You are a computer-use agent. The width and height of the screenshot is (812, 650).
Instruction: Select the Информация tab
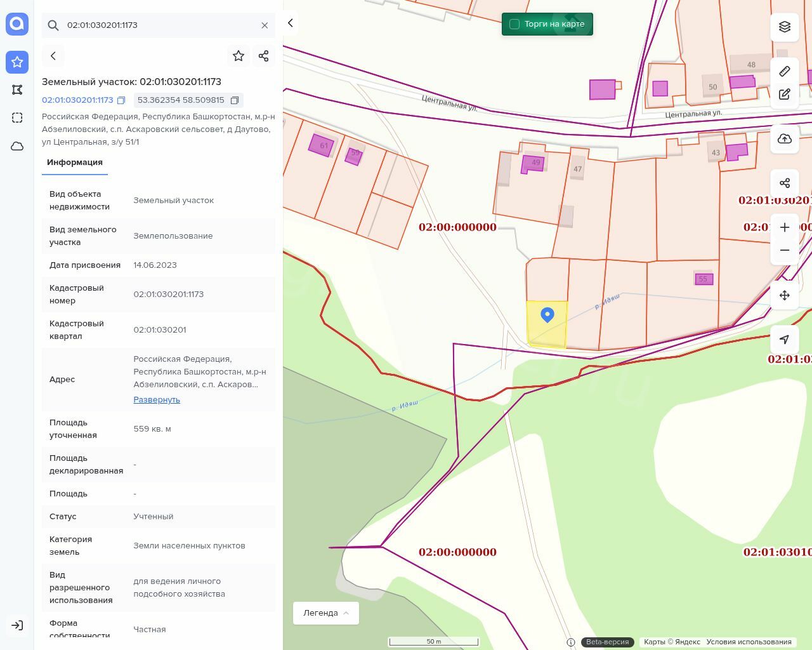75,162
